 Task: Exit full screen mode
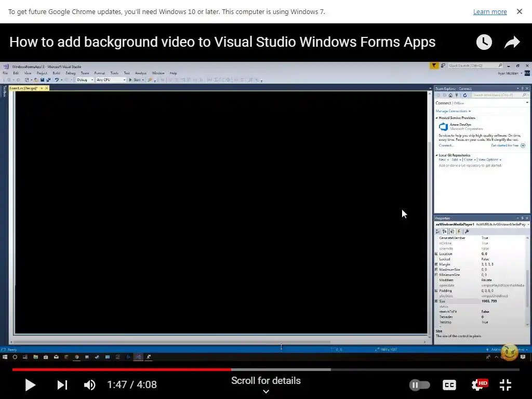coord(506,385)
